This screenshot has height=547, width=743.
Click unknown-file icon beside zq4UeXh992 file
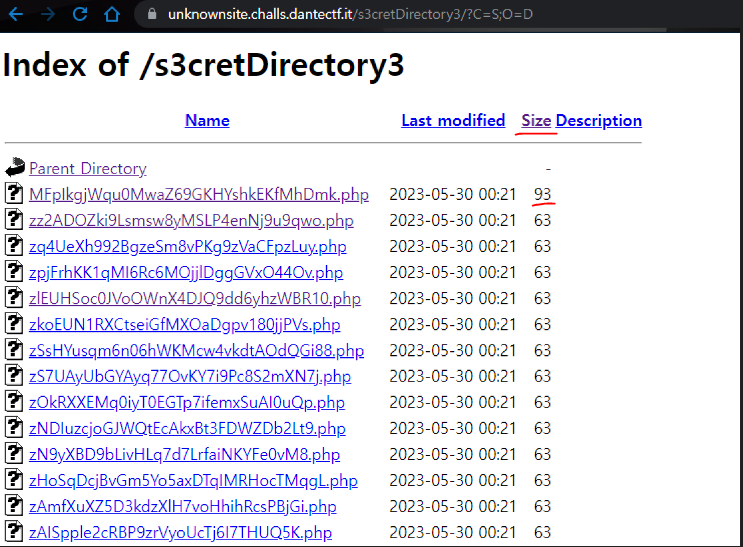click(x=14, y=246)
